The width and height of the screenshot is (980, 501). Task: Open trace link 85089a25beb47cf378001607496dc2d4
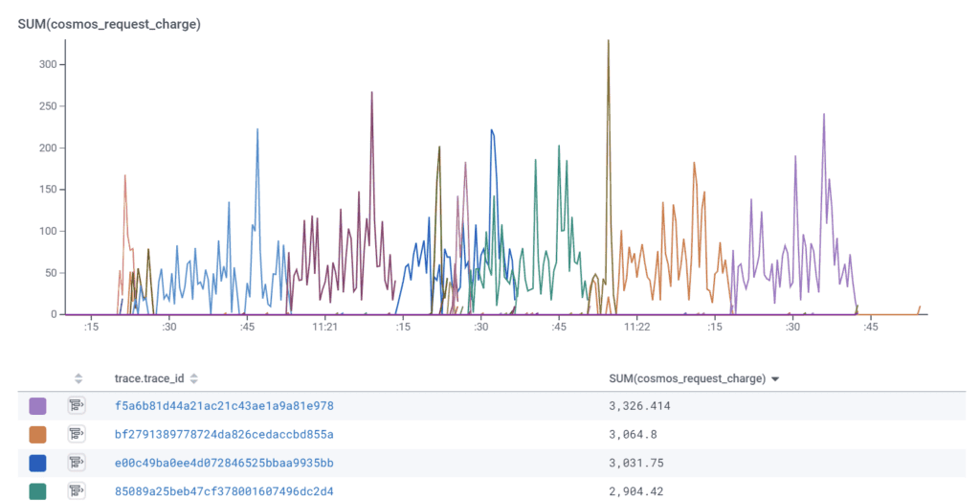[224, 491]
